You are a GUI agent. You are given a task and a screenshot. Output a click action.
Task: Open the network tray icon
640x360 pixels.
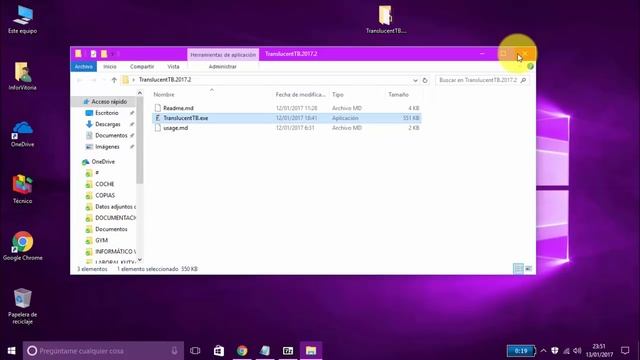(x=566, y=351)
